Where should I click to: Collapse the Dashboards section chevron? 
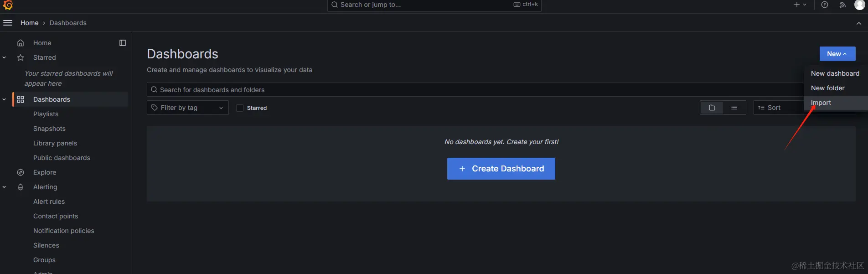tap(4, 99)
